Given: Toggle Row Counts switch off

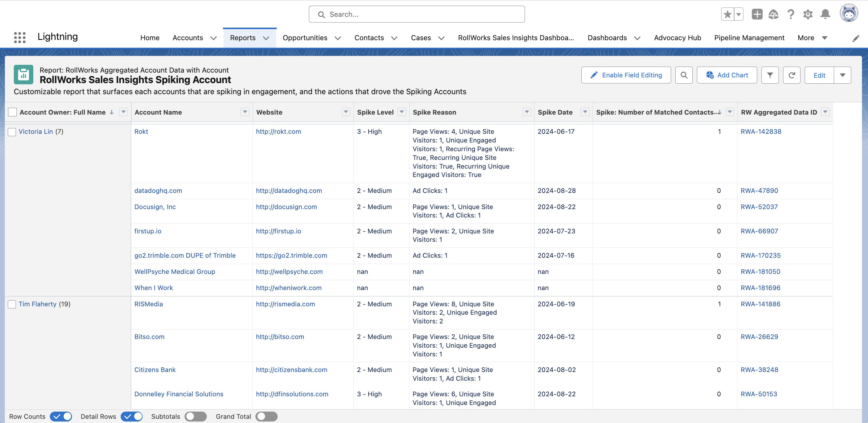Looking at the screenshot, I should (x=61, y=417).
